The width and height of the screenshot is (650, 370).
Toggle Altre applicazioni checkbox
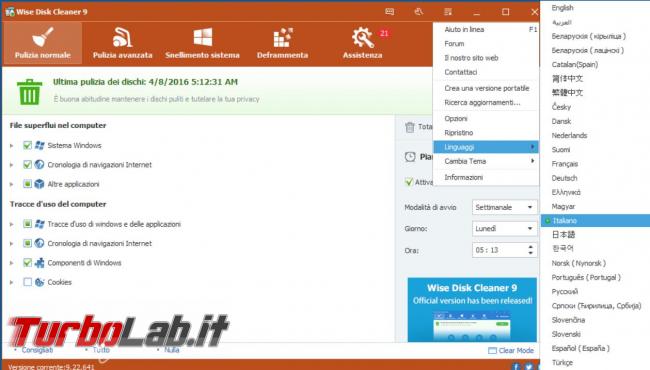click(x=27, y=184)
